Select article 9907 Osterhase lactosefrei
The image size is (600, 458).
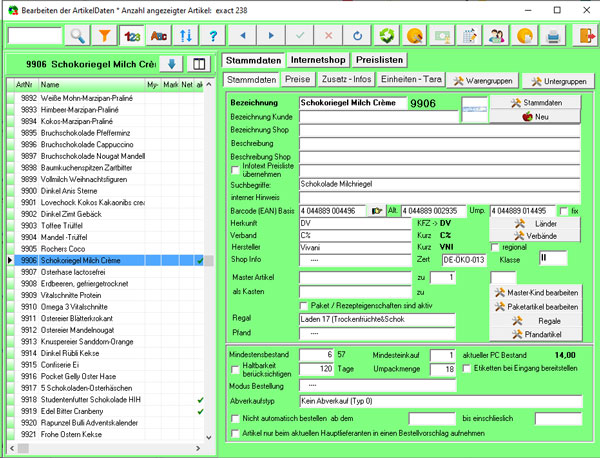pos(109,272)
